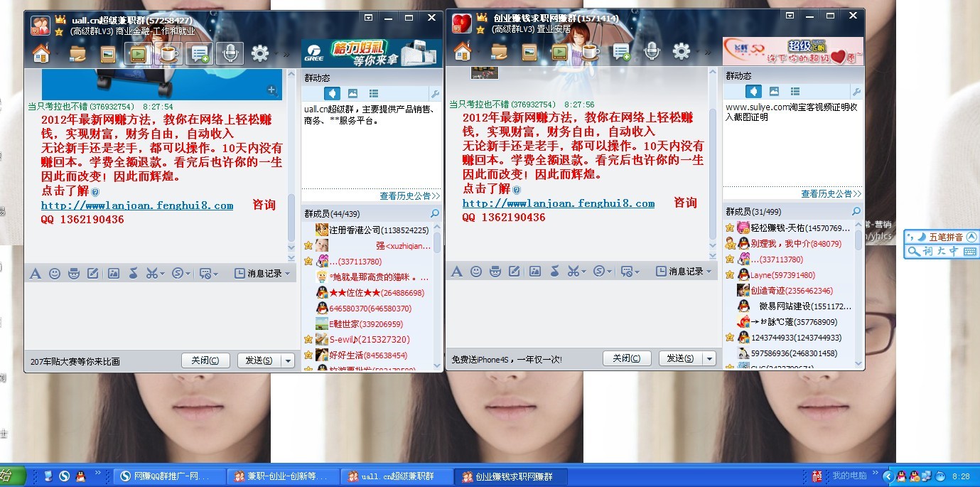Click font style 'A' icon in right chat
The image size is (980, 487).
[456, 271]
